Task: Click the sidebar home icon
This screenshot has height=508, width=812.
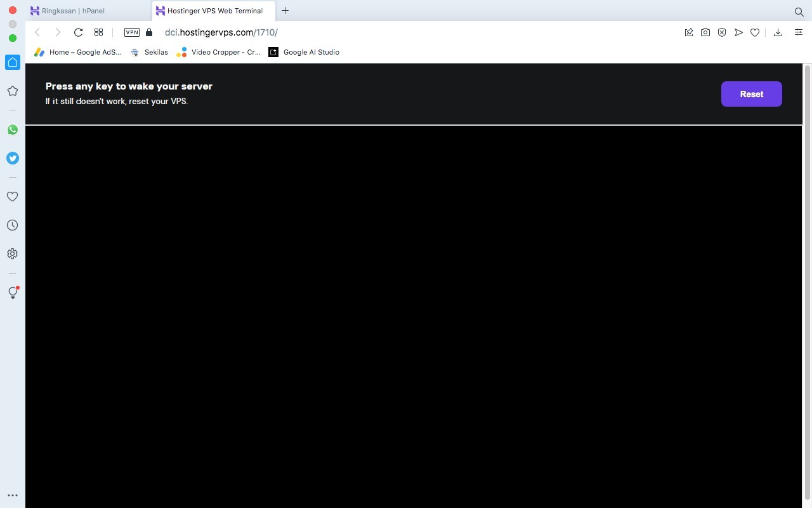Action: tap(12, 62)
